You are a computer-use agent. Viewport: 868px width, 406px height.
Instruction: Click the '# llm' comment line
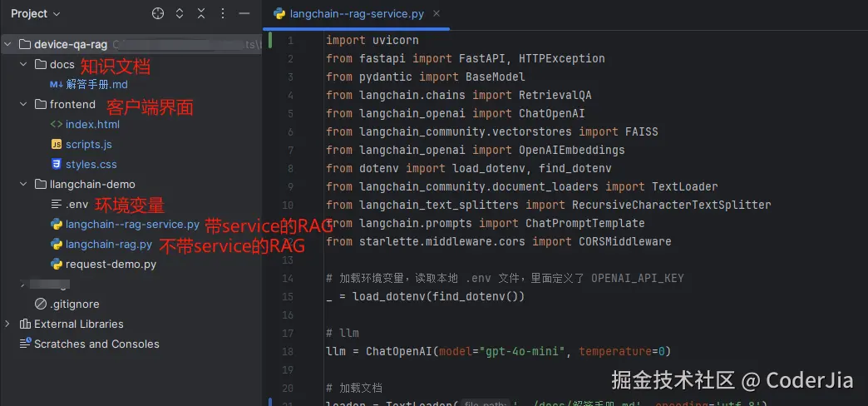[342, 333]
